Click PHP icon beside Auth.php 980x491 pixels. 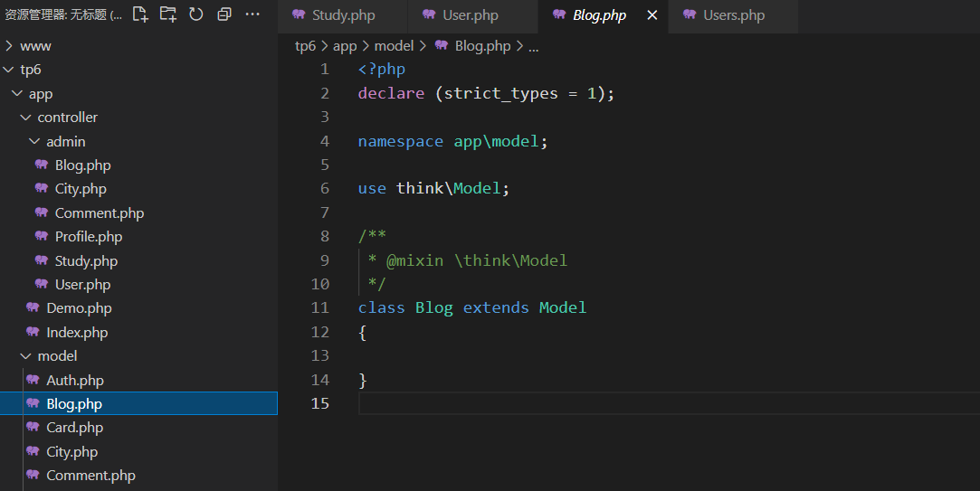tap(33, 379)
